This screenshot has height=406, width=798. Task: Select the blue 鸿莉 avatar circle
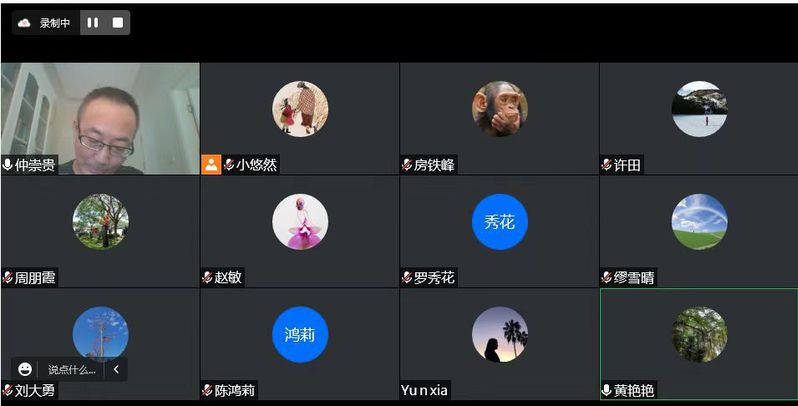click(300, 334)
